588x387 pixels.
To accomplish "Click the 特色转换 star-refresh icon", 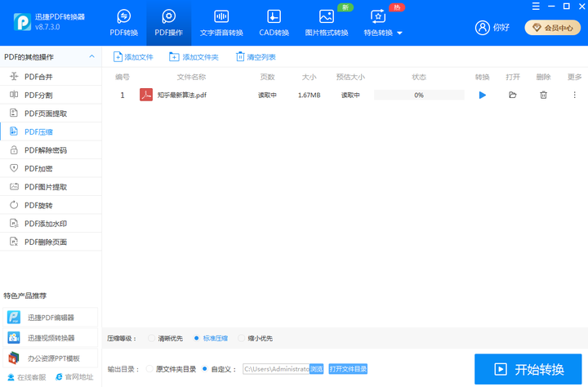I will 377,16.
